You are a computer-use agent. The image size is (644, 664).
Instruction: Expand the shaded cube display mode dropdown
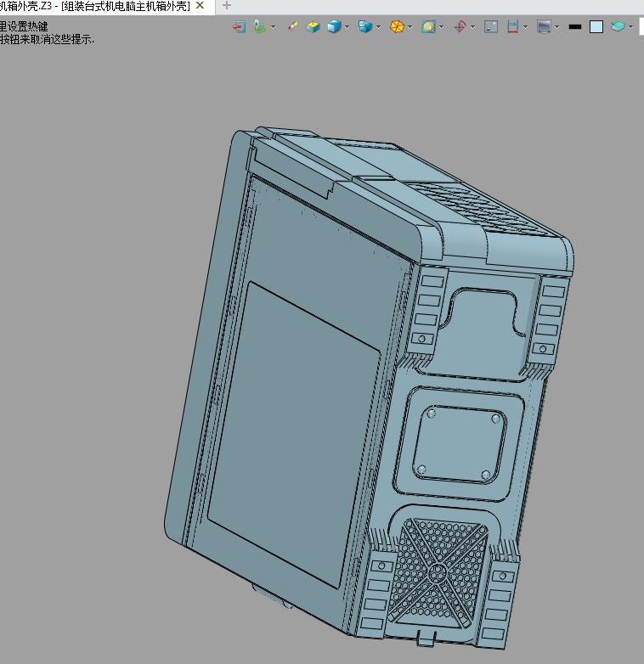click(347, 27)
